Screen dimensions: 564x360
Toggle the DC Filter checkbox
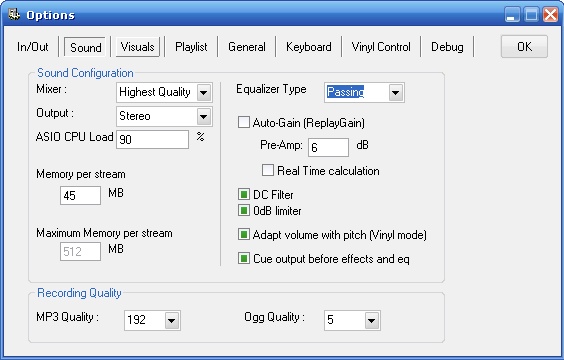[x=244, y=194]
